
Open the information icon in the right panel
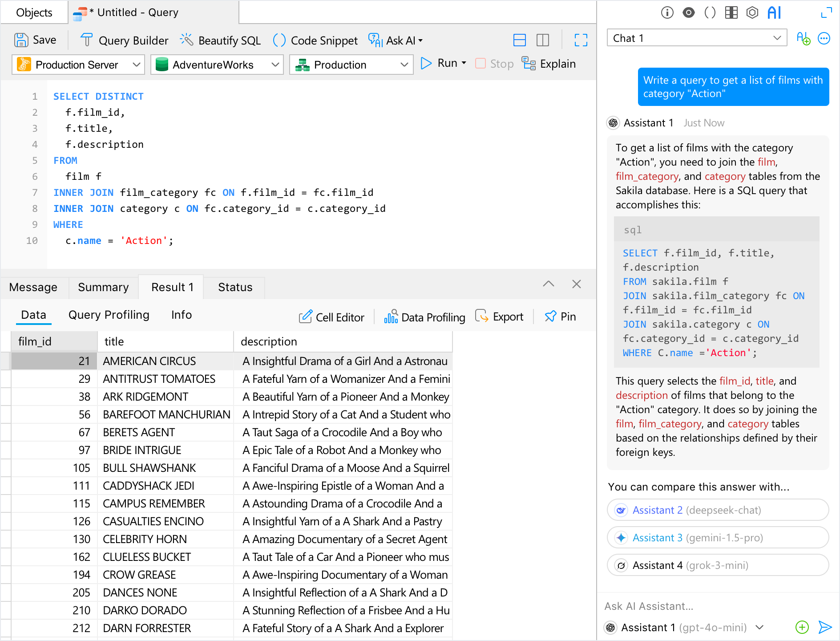(x=667, y=12)
